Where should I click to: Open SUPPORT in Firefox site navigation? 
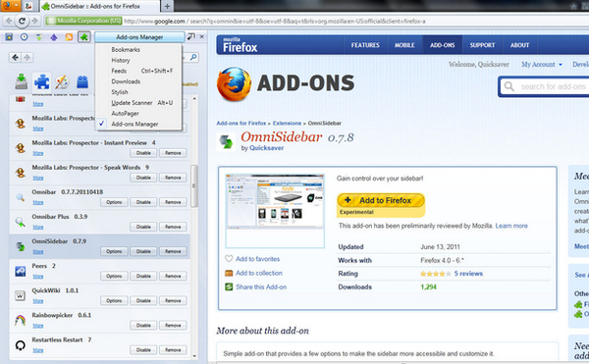click(x=482, y=45)
